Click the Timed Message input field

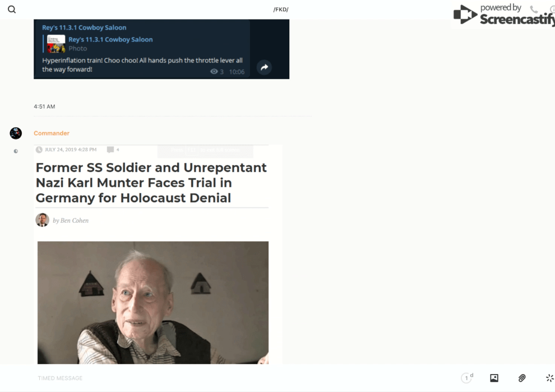tap(224, 378)
